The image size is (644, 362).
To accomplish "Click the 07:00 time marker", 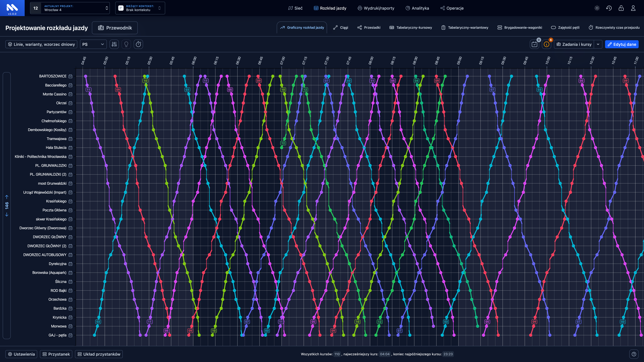I will click(283, 61).
